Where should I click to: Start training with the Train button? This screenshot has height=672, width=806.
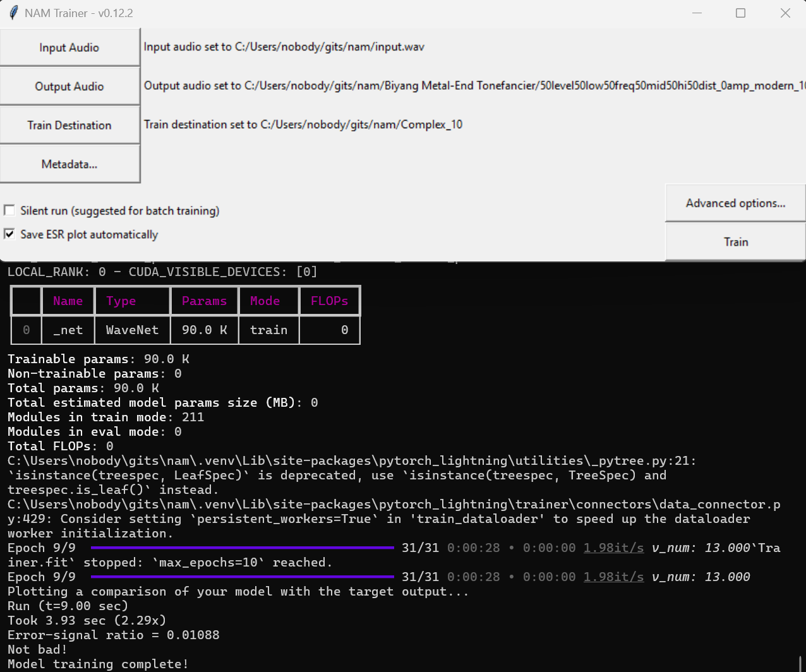click(x=735, y=242)
